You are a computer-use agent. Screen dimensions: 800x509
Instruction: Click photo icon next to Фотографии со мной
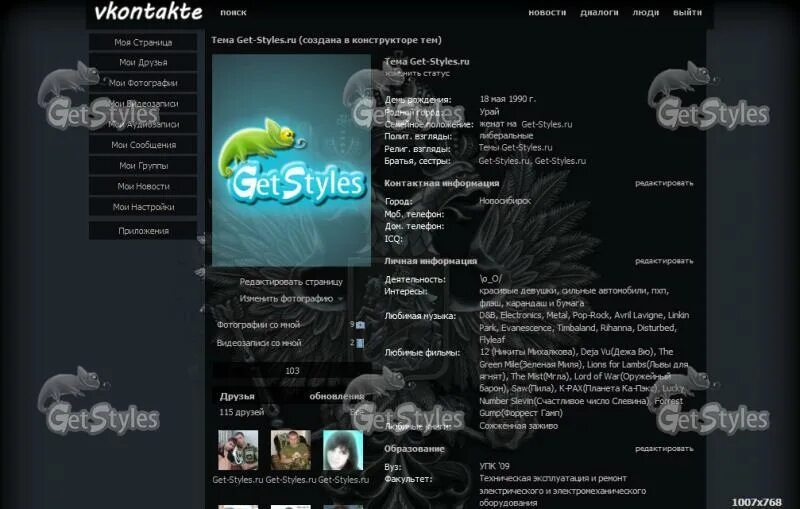(360, 325)
